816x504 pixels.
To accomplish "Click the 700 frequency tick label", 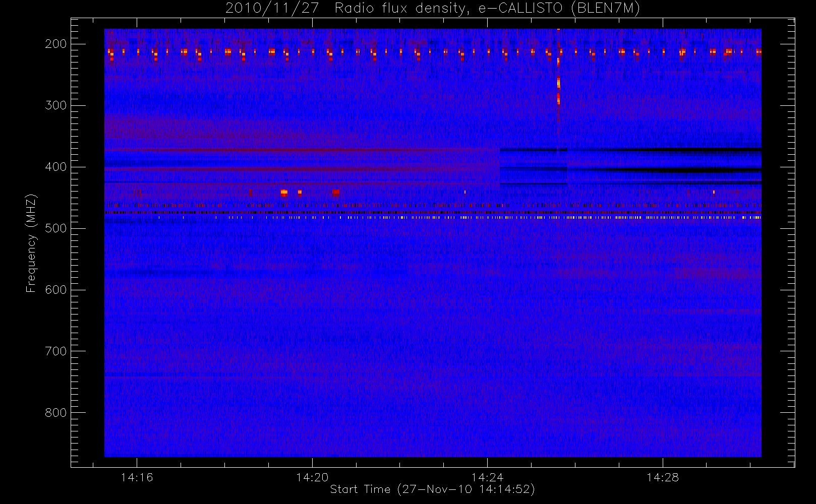I will (x=55, y=351).
